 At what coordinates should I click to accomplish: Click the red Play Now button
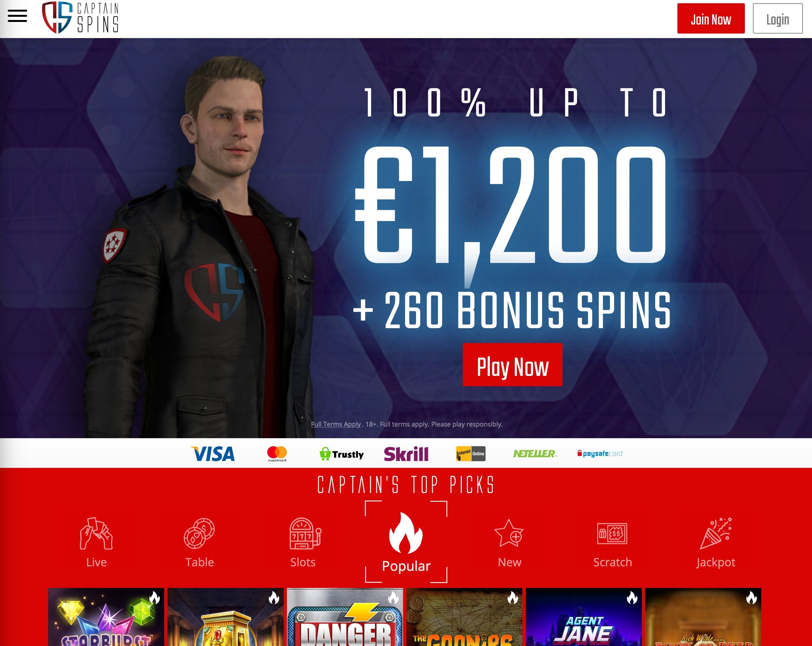[512, 364]
